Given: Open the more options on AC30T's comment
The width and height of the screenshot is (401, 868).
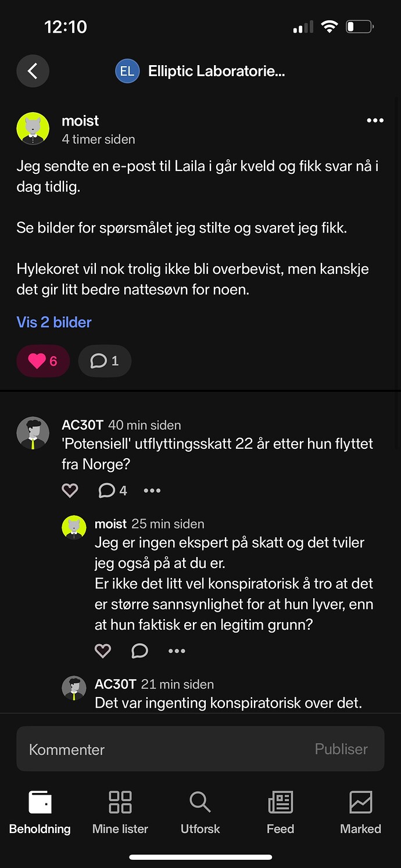Looking at the screenshot, I should click(152, 491).
